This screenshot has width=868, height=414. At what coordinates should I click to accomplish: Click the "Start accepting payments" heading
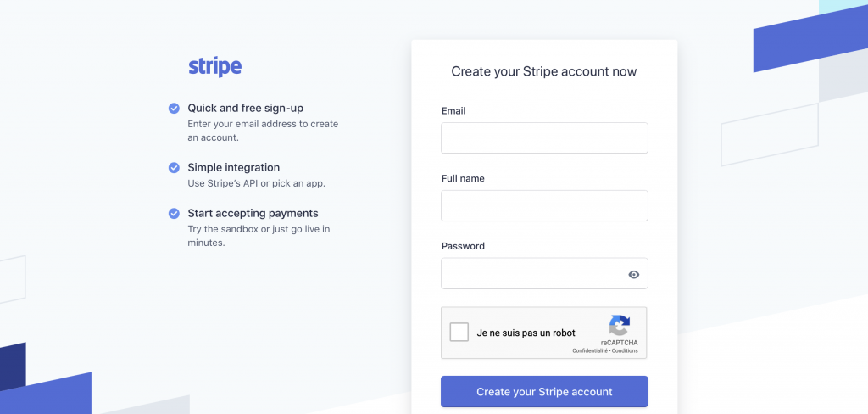253,214
